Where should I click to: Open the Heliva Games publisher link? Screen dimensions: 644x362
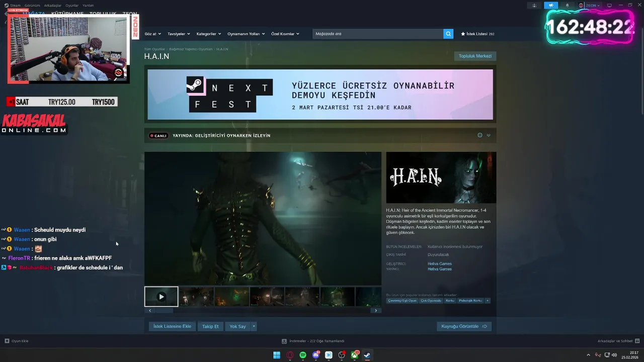(440, 269)
